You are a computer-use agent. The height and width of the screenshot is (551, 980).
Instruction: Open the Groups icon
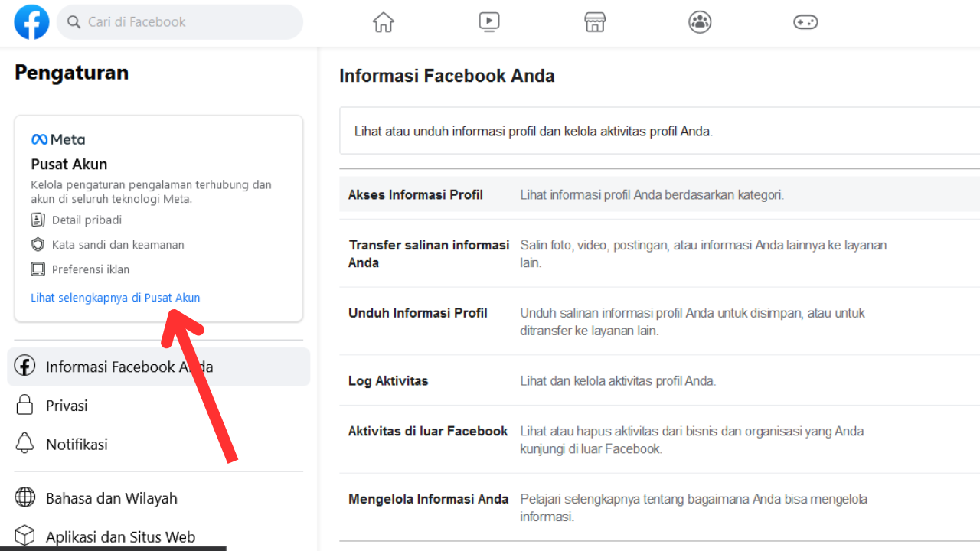(701, 22)
